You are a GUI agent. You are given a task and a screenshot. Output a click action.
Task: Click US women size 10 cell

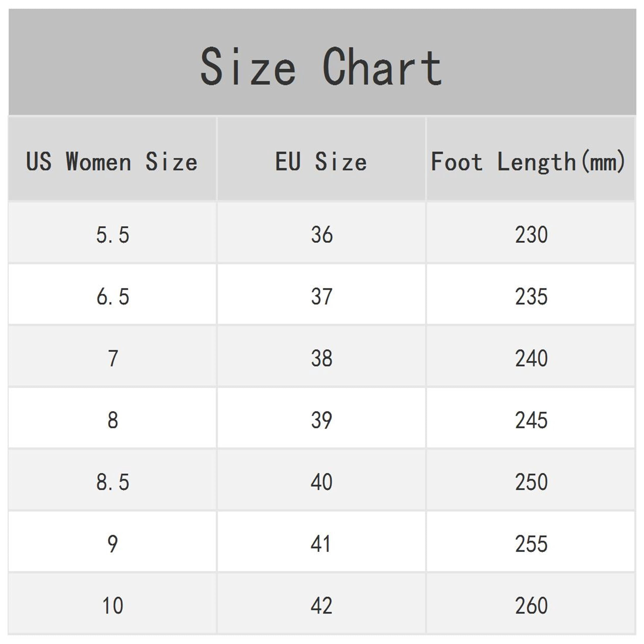pyautogui.click(x=112, y=603)
